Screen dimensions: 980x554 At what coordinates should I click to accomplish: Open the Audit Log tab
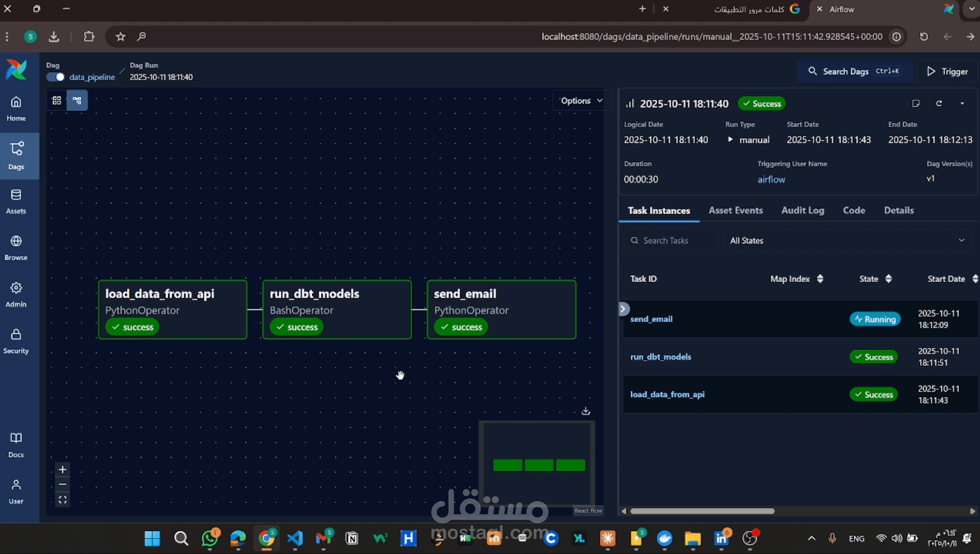(x=803, y=210)
